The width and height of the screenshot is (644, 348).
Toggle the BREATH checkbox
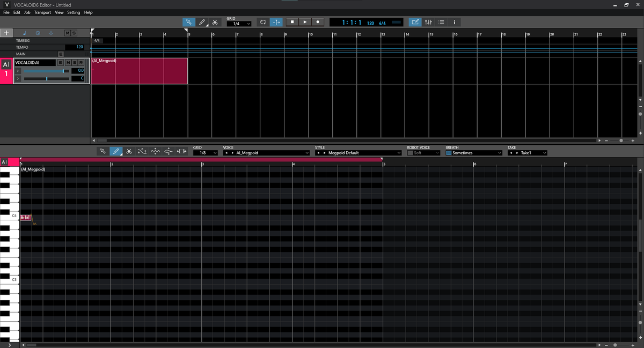[x=449, y=153]
